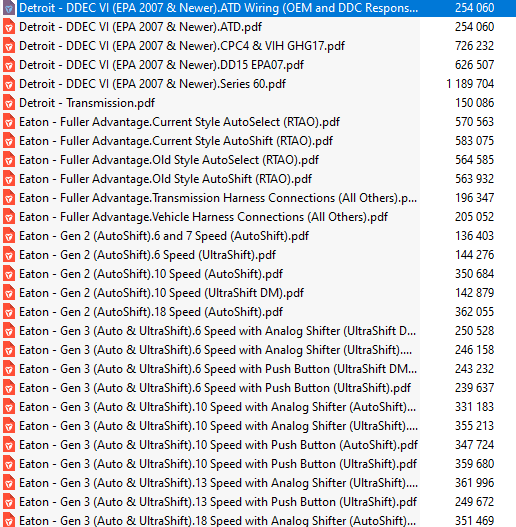Select Transmission Harness Connections (All Others) file
This screenshot has height=527, width=516.
click(218, 198)
